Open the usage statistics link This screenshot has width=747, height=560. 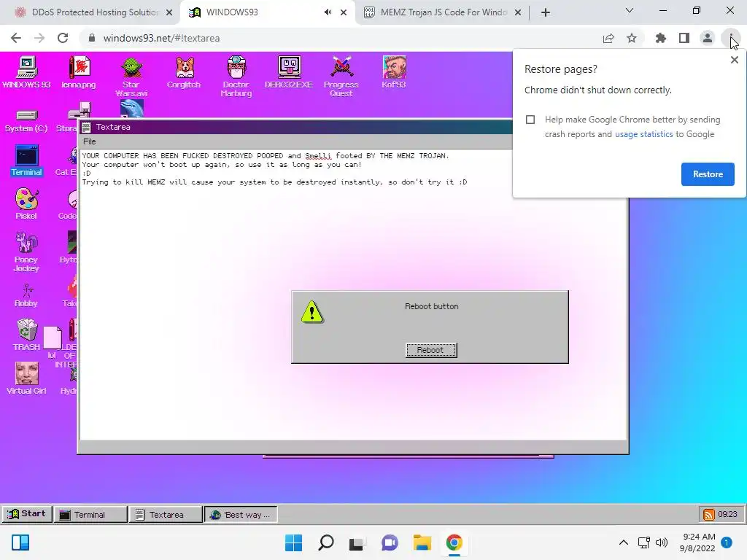pos(643,134)
